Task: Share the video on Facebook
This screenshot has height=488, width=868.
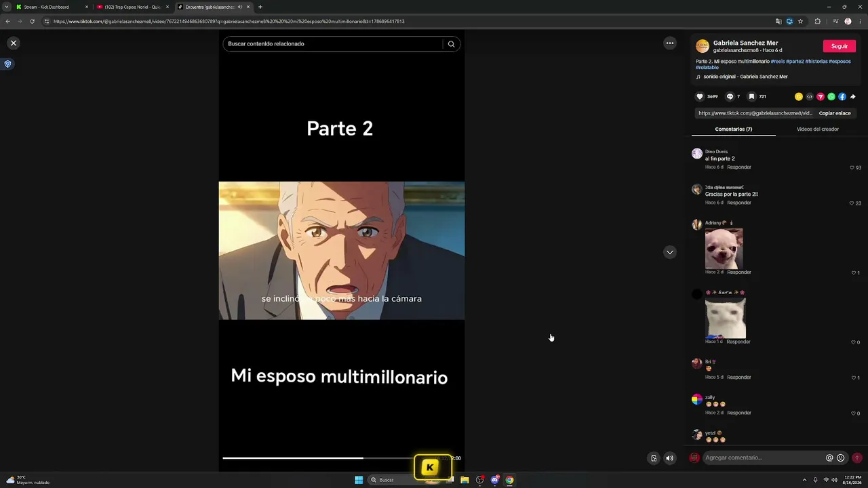Action: click(x=842, y=97)
